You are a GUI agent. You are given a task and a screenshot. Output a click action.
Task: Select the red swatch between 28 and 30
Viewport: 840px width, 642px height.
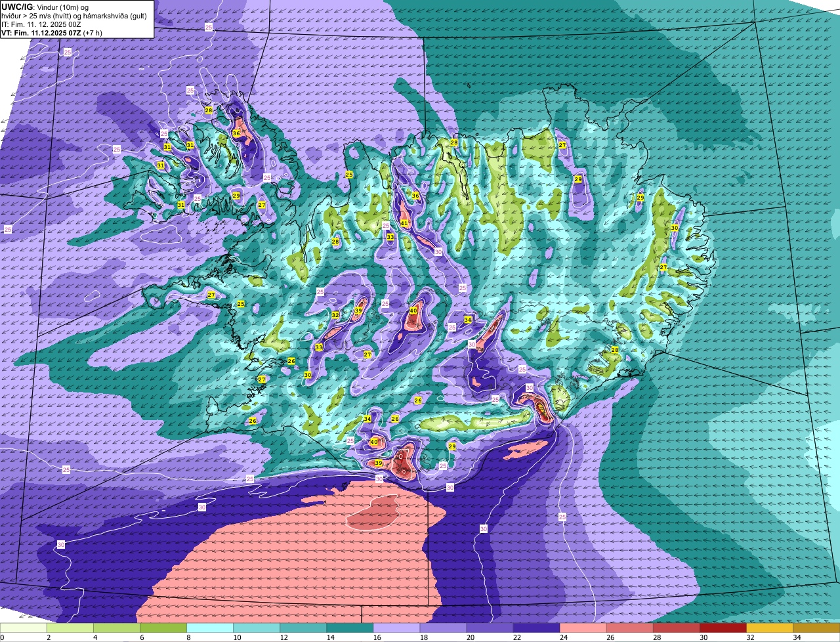[x=676, y=628]
